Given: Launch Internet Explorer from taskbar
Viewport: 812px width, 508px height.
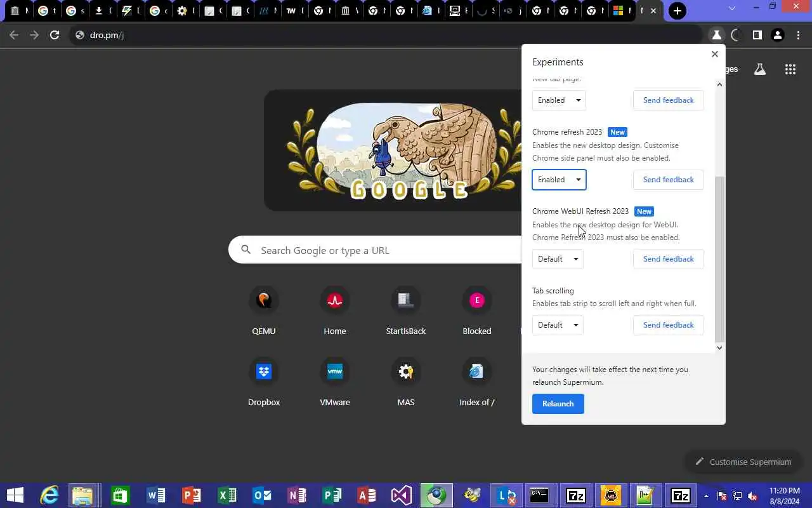Looking at the screenshot, I should 49,495.
